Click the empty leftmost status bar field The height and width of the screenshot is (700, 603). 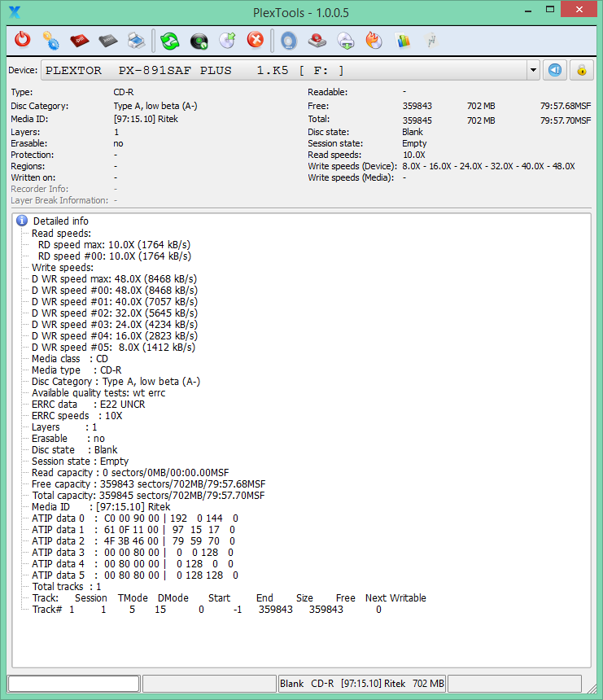click(x=73, y=684)
